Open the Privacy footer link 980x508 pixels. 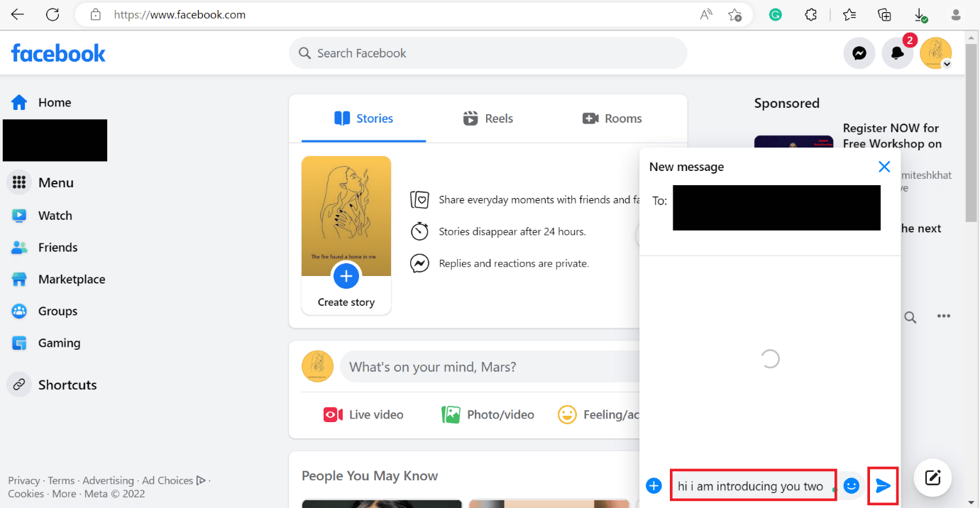pos(24,480)
